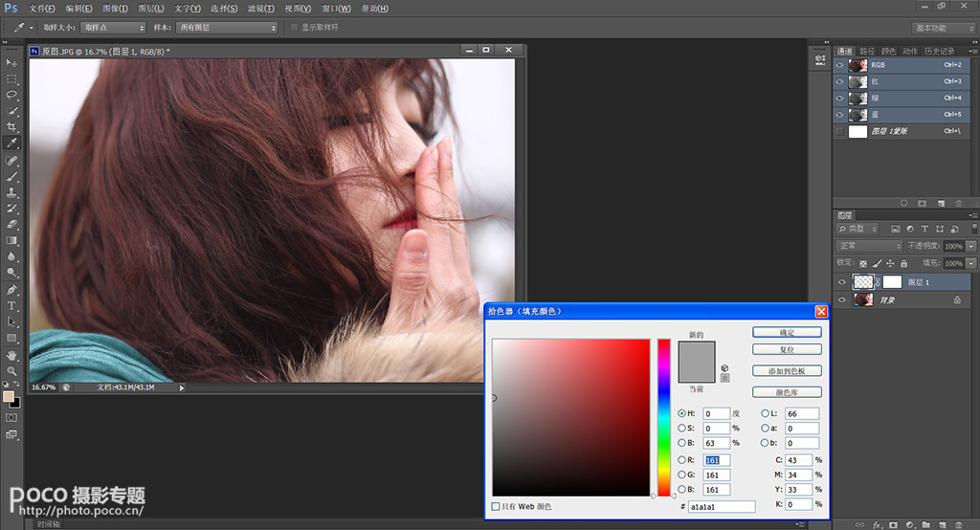The height and width of the screenshot is (530, 980).
Task: Select the Eraser tool
Action: pyautogui.click(x=11, y=224)
